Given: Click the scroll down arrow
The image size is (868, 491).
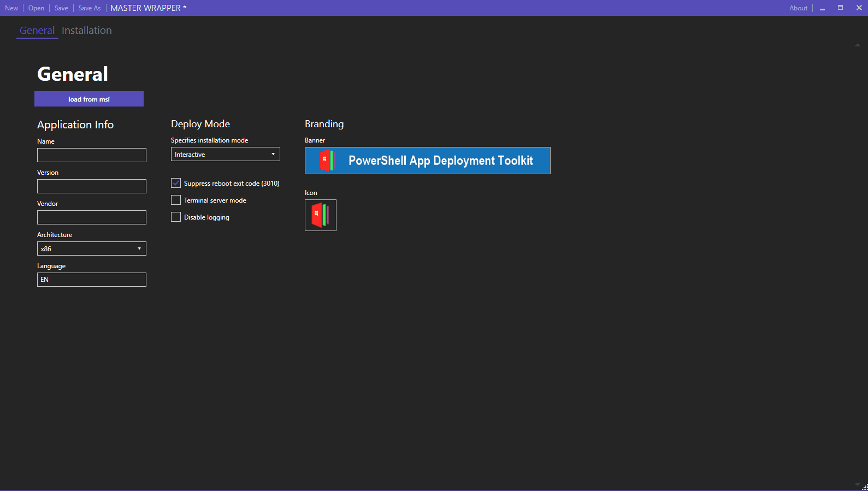Looking at the screenshot, I should tap(857, 484).
